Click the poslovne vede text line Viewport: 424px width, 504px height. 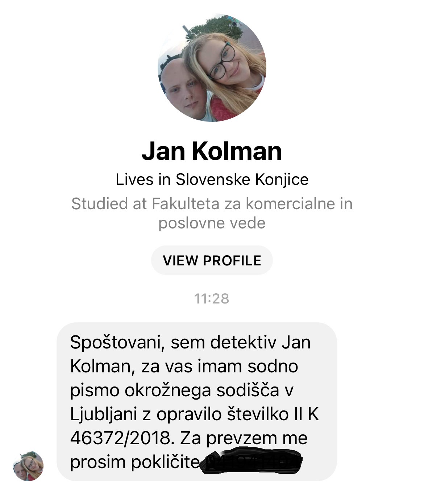[212, 223]
